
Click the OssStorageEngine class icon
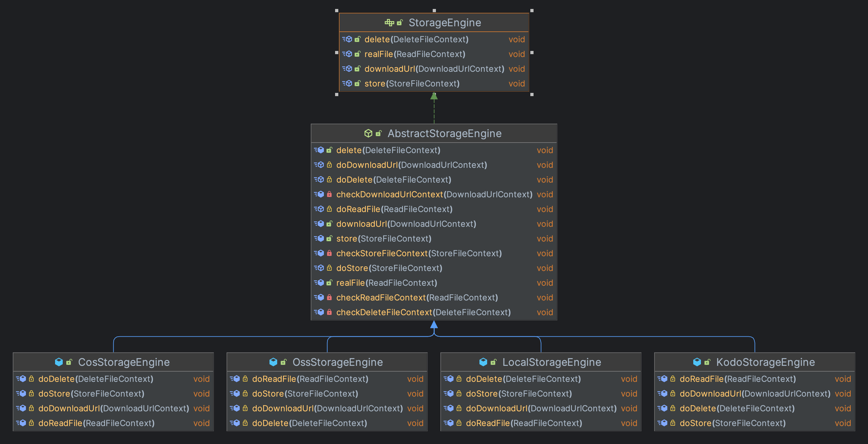(x=273, y=362)
